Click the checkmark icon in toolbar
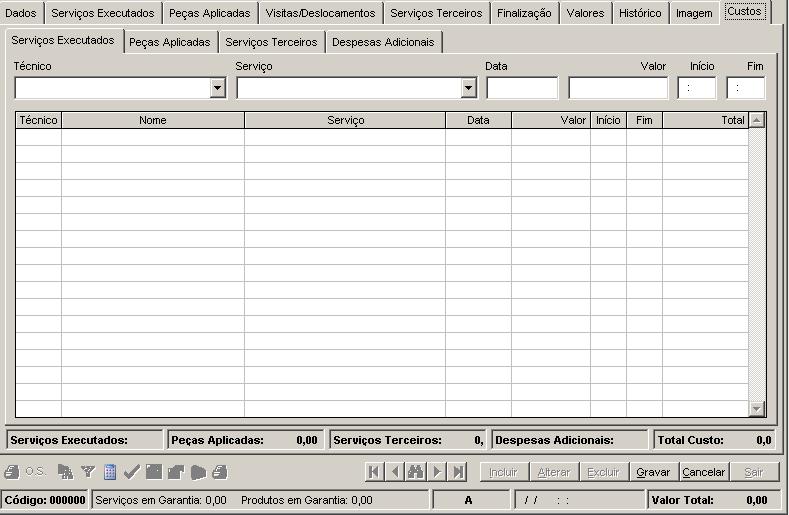Screen dimensions: 789x515 coord(131,472)
